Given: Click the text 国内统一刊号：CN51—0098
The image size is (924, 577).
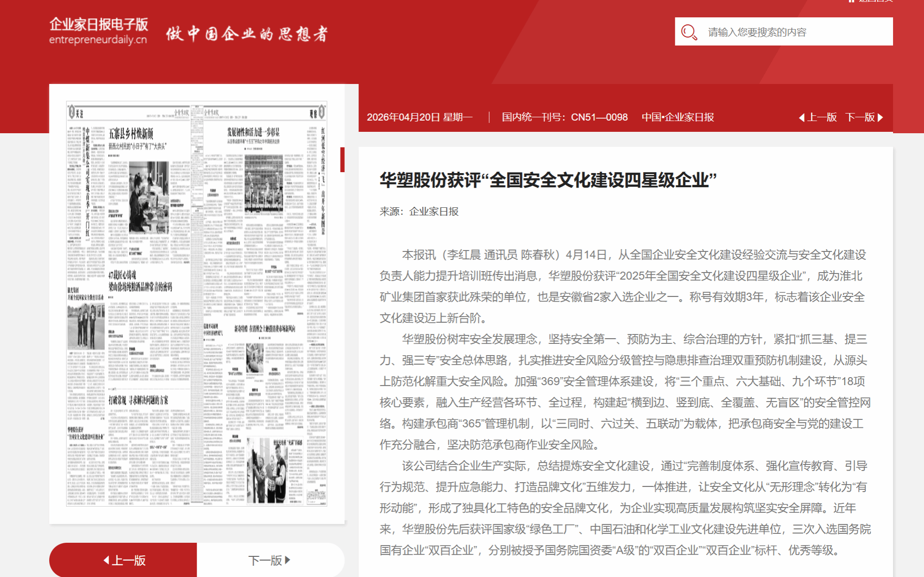Looking at the screenshot, I should coord(565,117).
